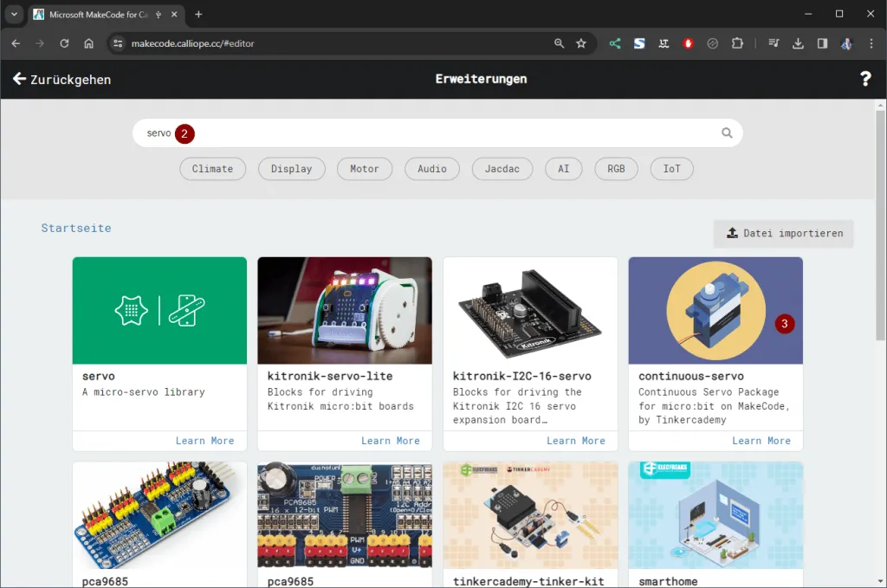Open Learn More for kitronik-servo-lite
Screen dimensions: 887x588
pos(390,441)
